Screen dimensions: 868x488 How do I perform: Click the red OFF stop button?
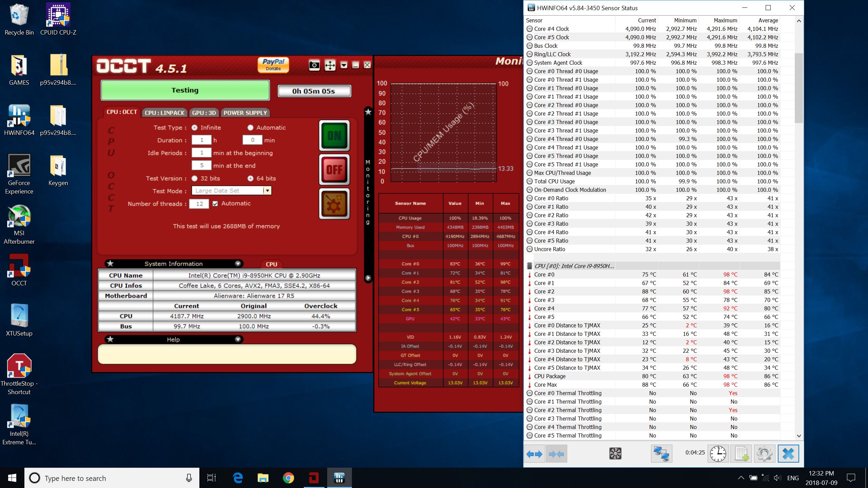(334, 169)
